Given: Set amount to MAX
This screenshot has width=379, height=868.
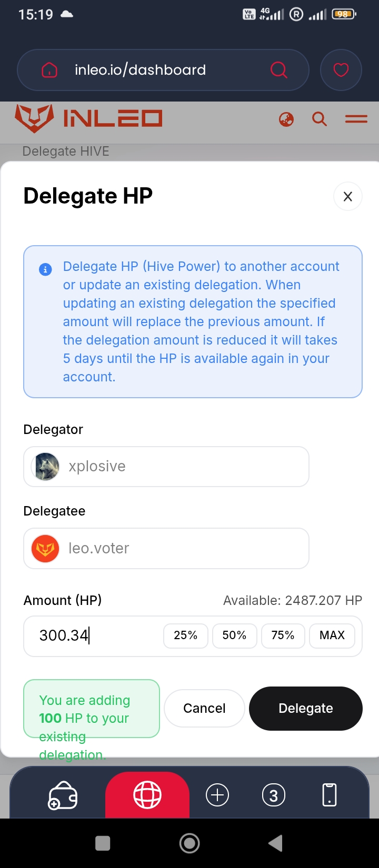Looking at the screenshot, I should [x=332, y=635].
